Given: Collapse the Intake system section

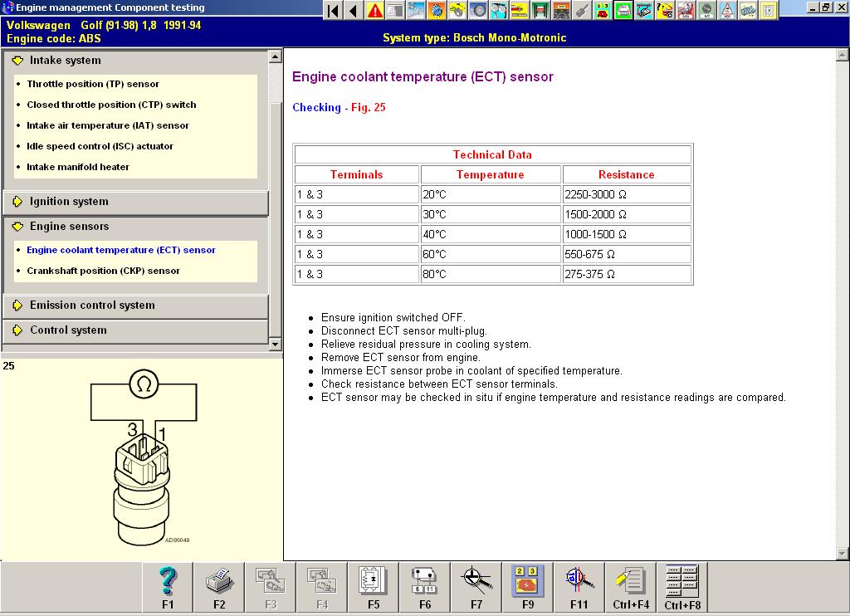Looking at the screenshot, I should coord(65,61).
